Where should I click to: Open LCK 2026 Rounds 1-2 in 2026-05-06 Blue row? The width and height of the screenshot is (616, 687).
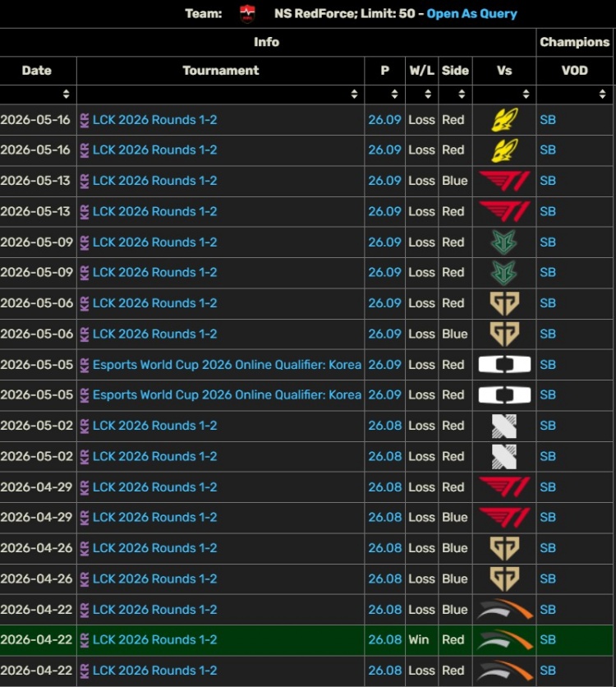[x=155, y=334]
